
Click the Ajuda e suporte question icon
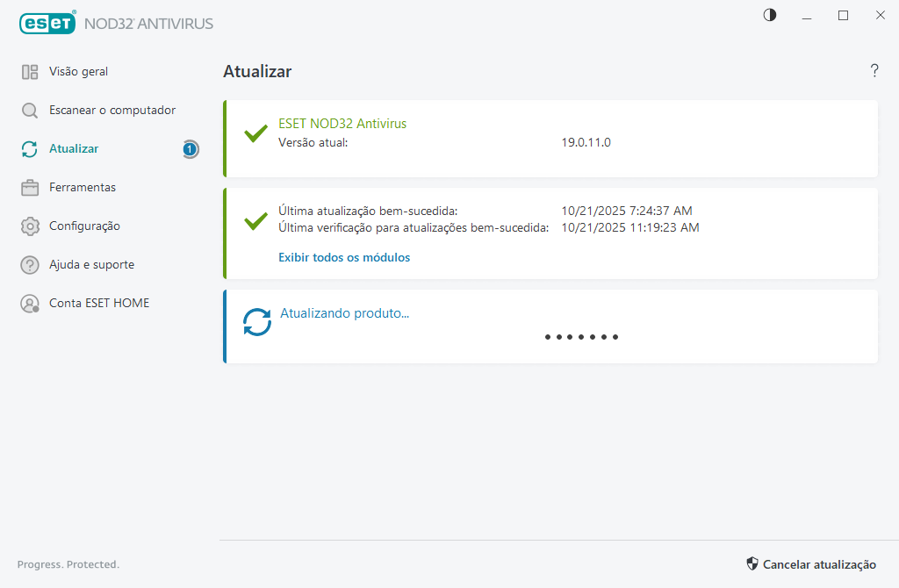click(x=30, y=265)
